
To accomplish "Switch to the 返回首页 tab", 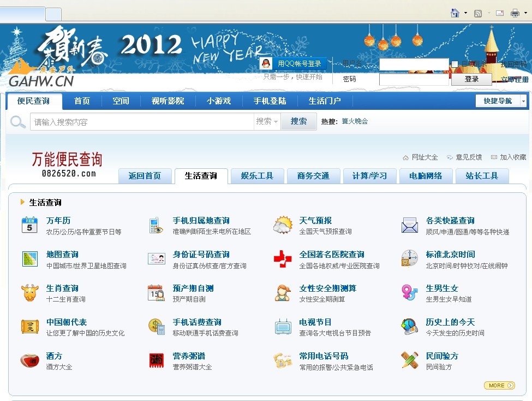I will point(145,176).
